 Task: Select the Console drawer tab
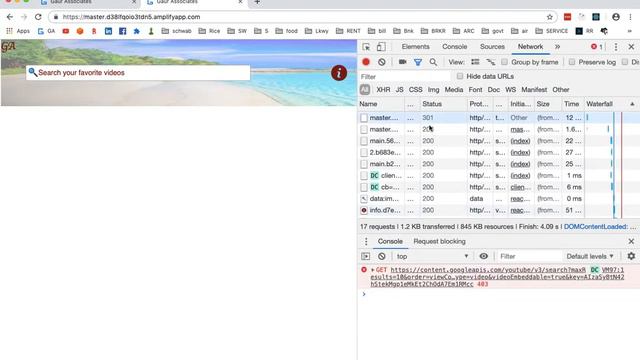pos(390,241)
